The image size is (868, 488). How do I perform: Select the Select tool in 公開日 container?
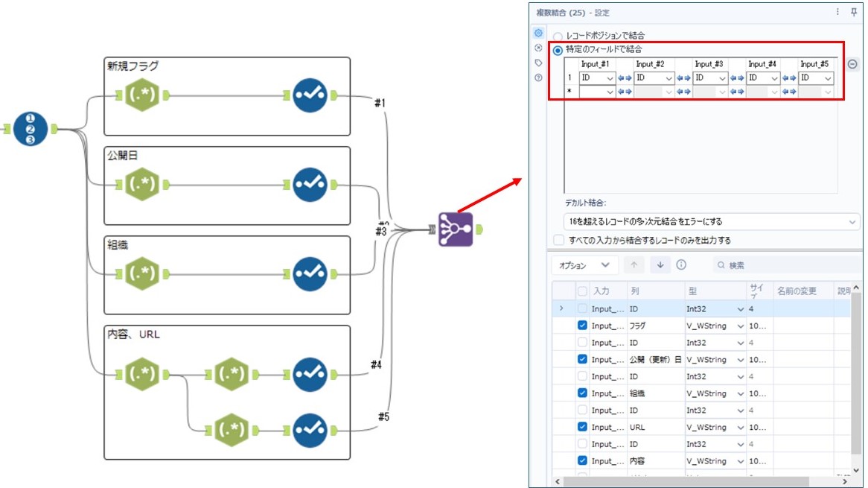[310, 184]
